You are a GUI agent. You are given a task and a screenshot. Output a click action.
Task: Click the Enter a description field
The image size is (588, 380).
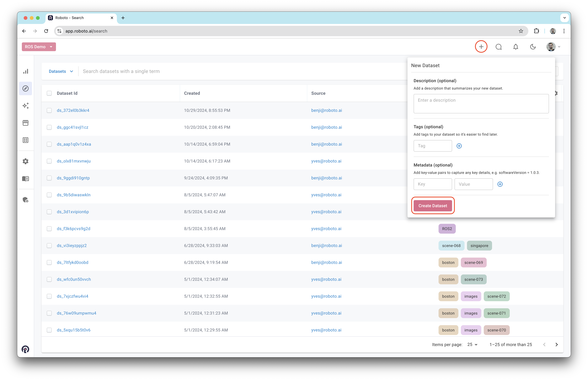[481, 104]
